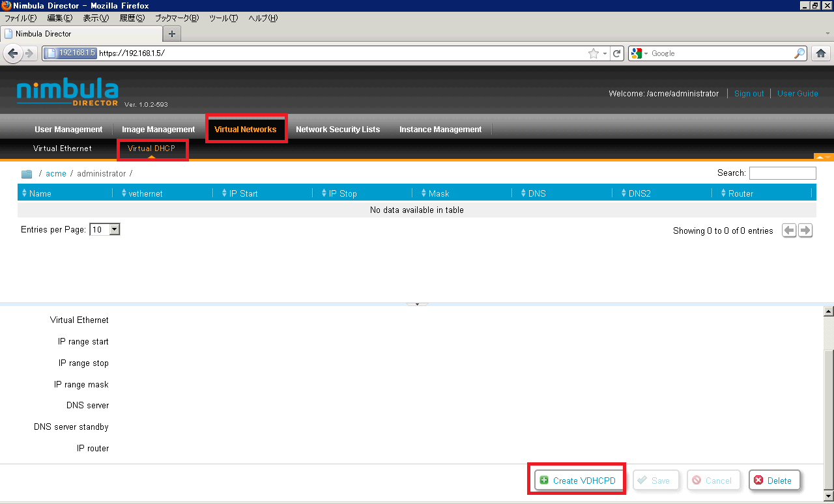Click the panel splitter collapse handle
The image size is (834, 504).
(x=417, y=304)
